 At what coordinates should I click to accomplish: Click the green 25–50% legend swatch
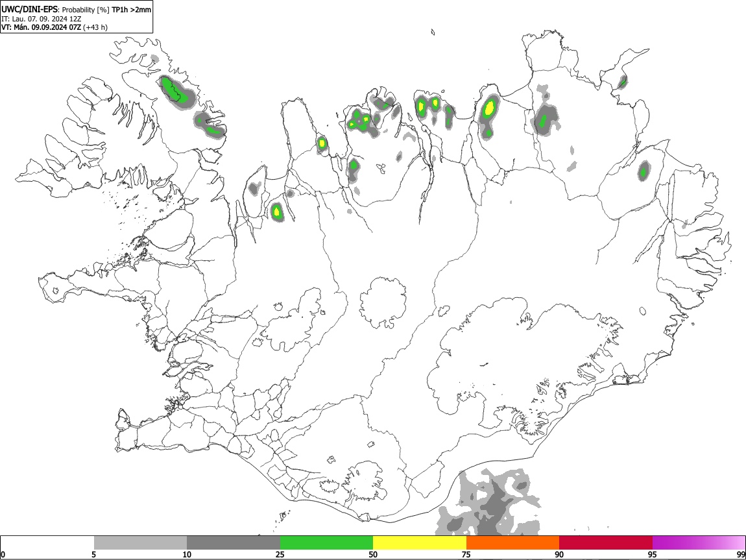click(x=326, y=542)
